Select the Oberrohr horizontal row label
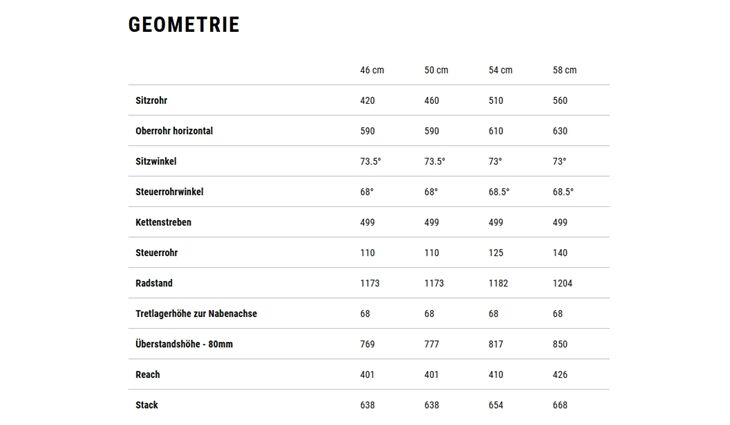Image resolution: width=730 pixels, height=425 pixels. 174,131
